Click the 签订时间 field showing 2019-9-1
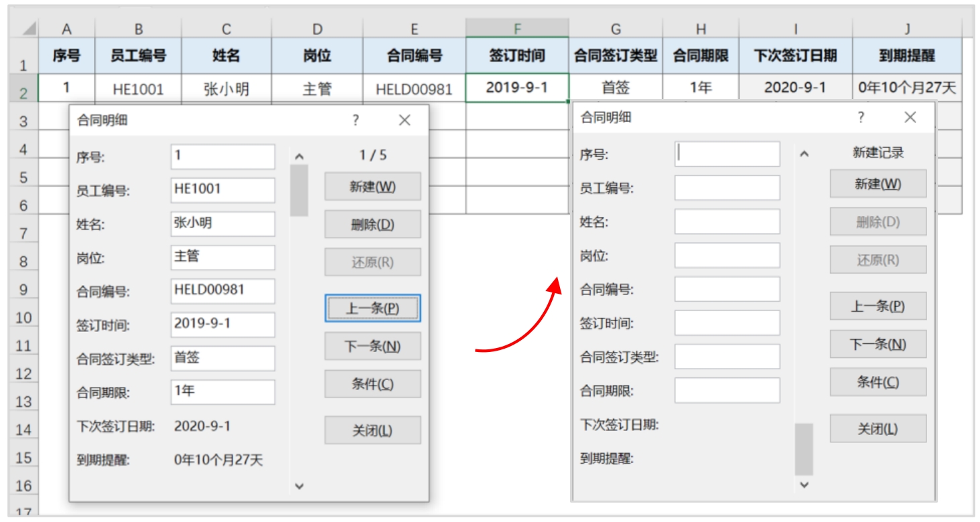This screenshot has width=980, height=522. pyautogui.click(x=222, y=325)
